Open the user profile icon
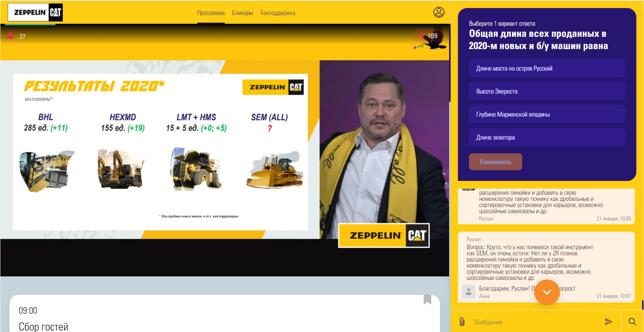 [x=439, y=12]
